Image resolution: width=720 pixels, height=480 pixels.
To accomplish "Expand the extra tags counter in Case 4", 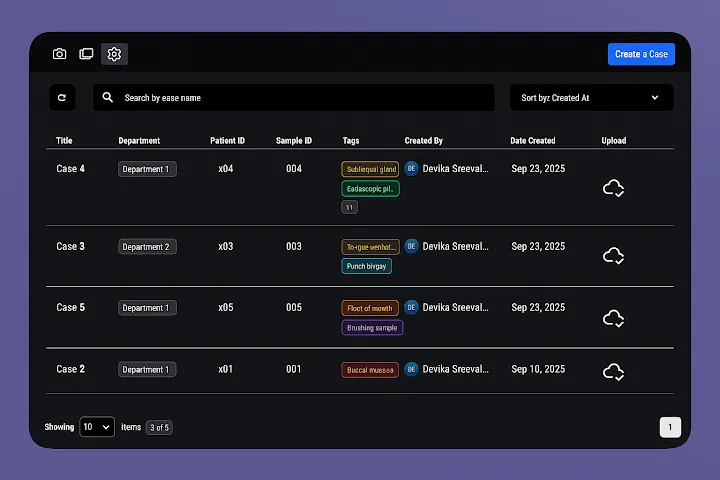I will click(x=349, y=207).
